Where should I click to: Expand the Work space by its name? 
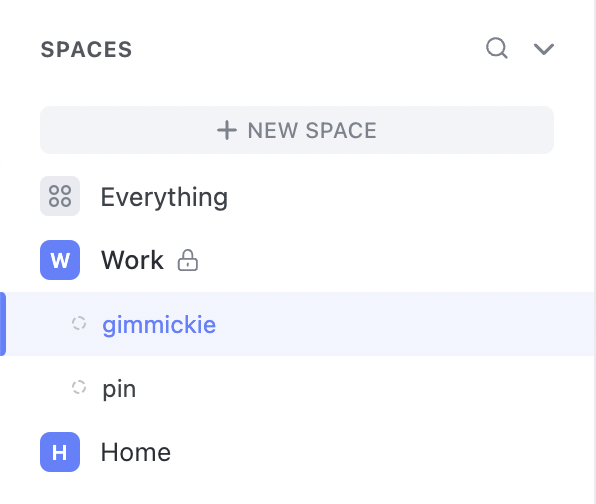(x=132, y=260)
